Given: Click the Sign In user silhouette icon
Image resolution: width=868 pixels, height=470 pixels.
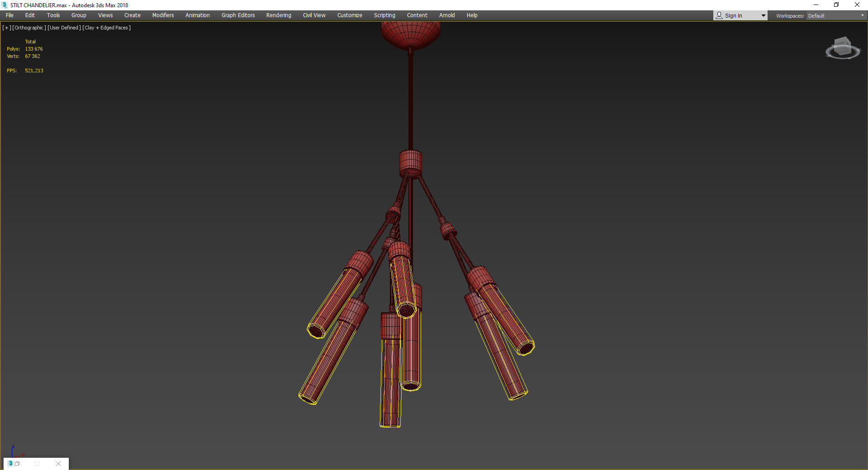Looking at the screenshot, I should tap(719, 15).
